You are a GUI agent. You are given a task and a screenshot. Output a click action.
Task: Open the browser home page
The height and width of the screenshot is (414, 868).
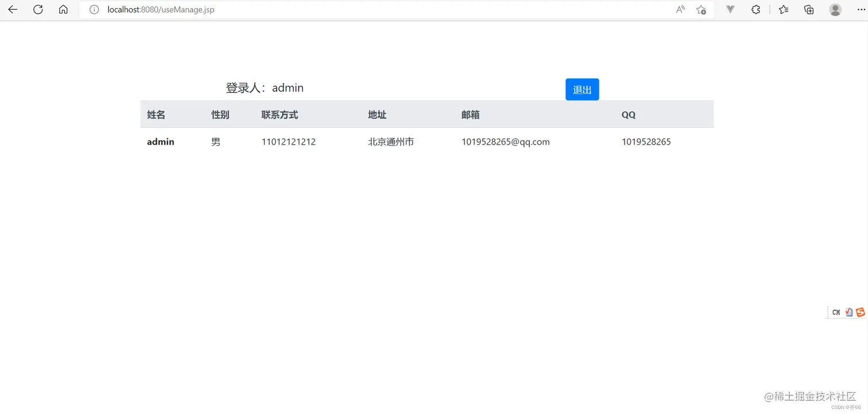(63, 9)
